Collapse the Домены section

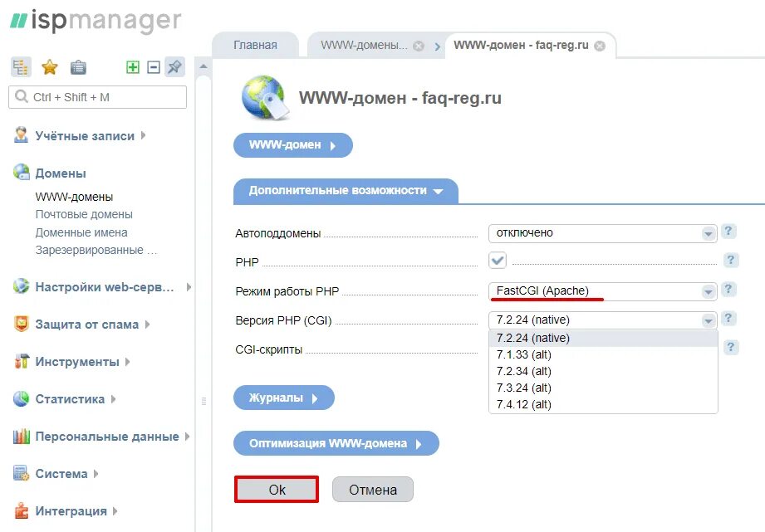pyautogui.click(x=61, y=173)
